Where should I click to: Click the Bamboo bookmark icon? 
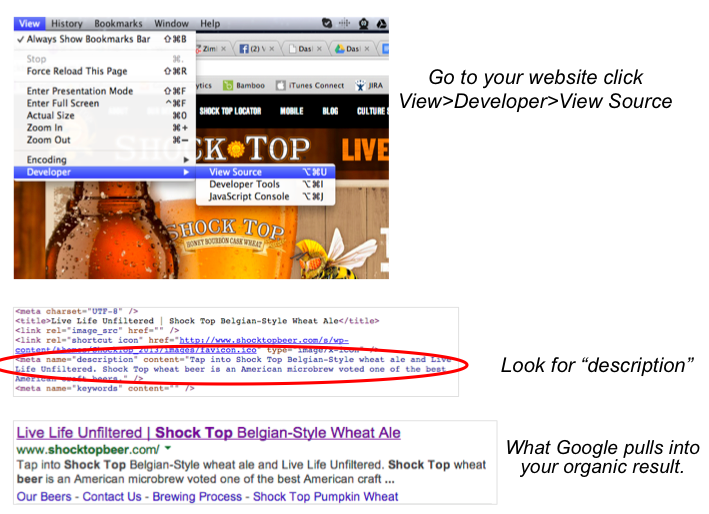pyautogui.click(x=228, y=85)
